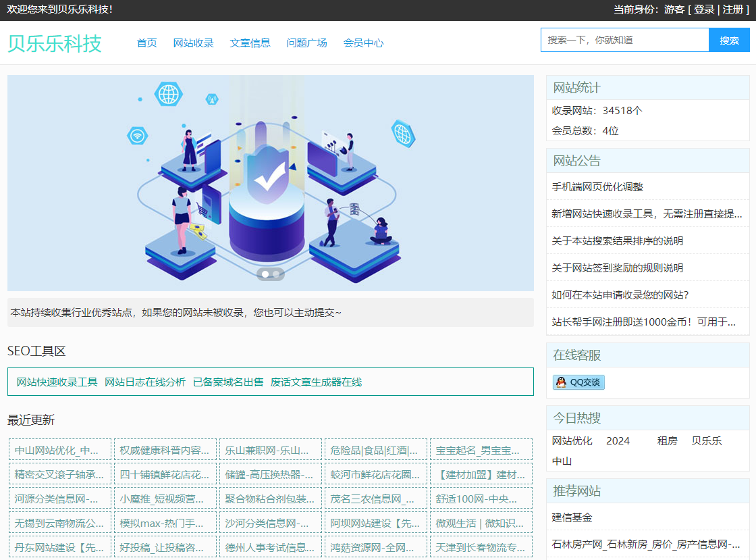Open 网站快速收录工具 link
Image resolution: width=756 pixels, height=560 pixels.
click(x=57, y=382)
